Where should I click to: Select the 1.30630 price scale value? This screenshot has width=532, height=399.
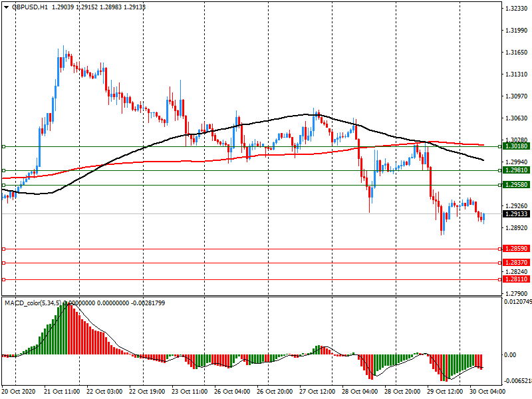coord(517,118)
